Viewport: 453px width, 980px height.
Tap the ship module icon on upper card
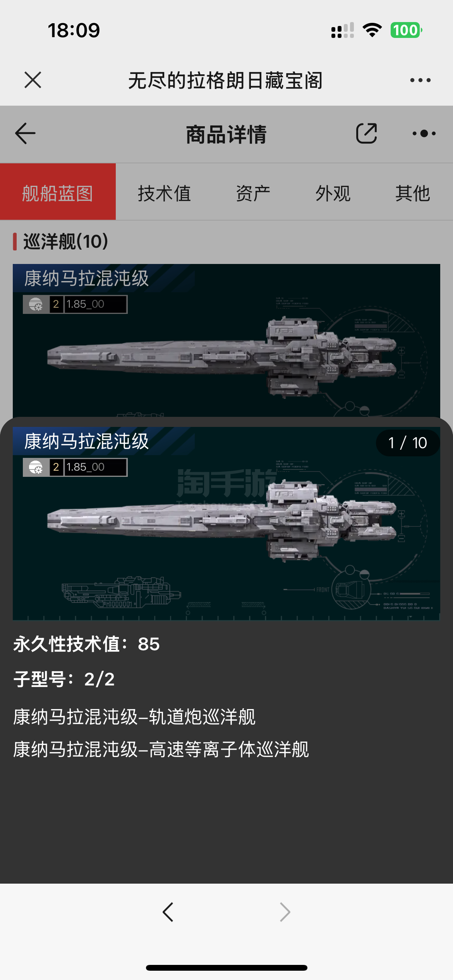click(36, 304)
